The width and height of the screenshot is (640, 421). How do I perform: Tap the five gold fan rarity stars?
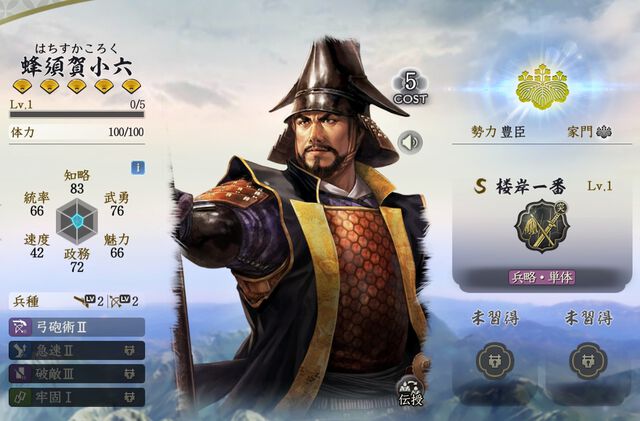(x=77, y=86)
